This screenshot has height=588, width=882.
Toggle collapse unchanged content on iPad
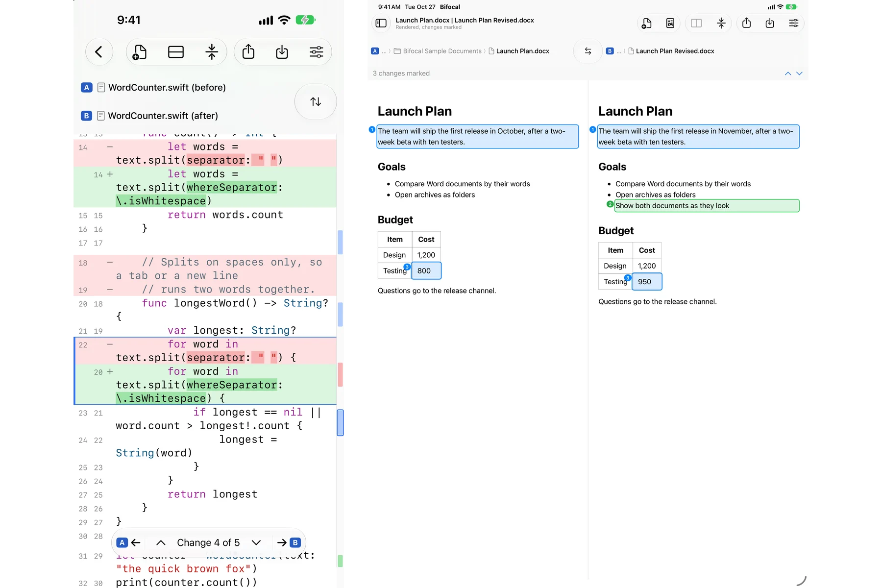[721, 23]
